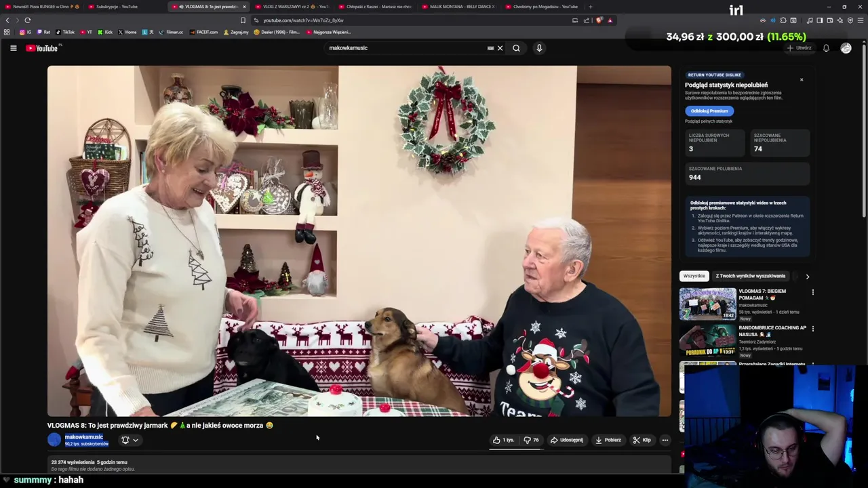Share the video via Udostępnij
This screenshot has width=868, height=488.
click(x=567, y=440)
